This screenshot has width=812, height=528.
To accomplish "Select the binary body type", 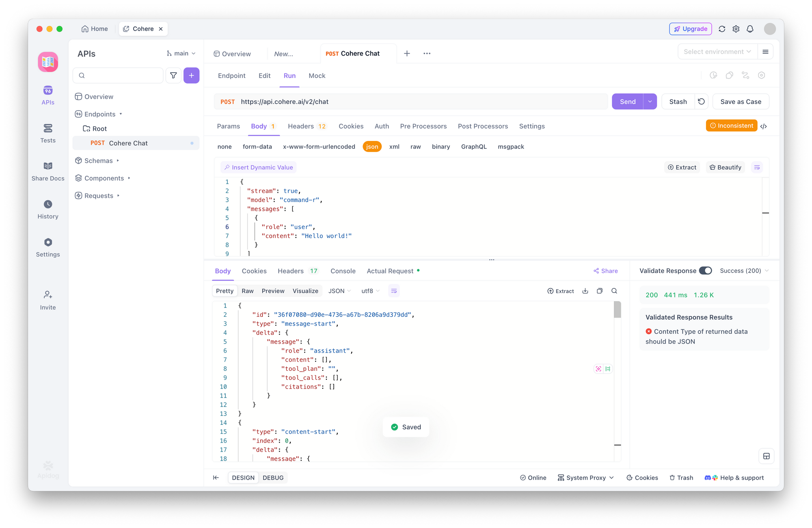I will point(441,147).
